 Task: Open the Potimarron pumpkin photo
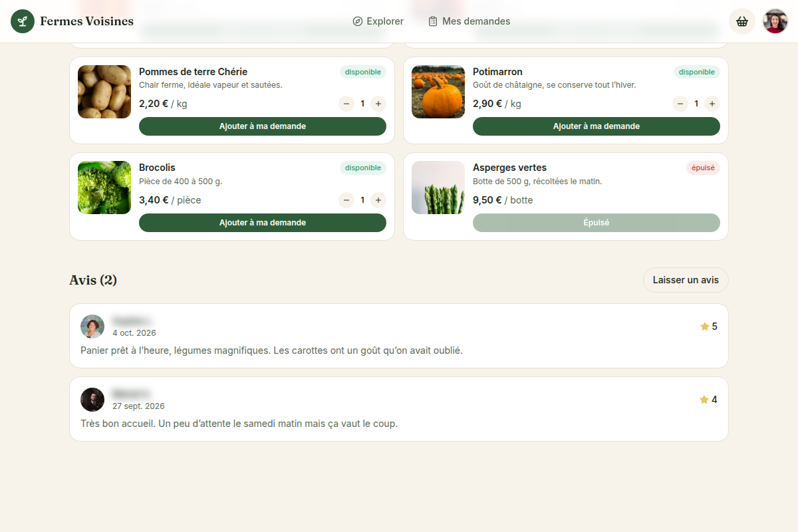pos(438,92)
